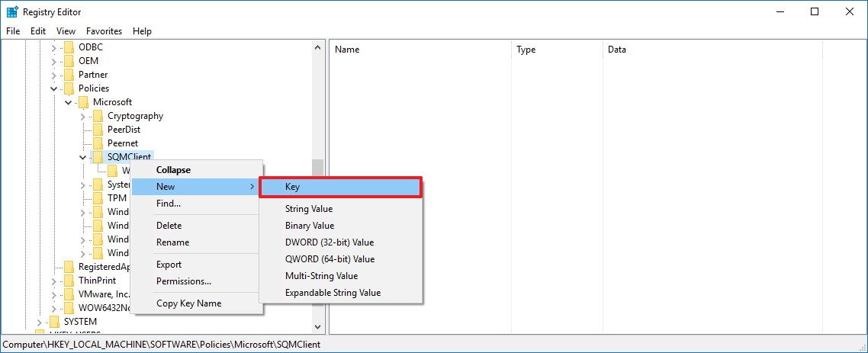Screen dimensions: 868x353
Task: Open the File menu
Action: pos(13,31)
